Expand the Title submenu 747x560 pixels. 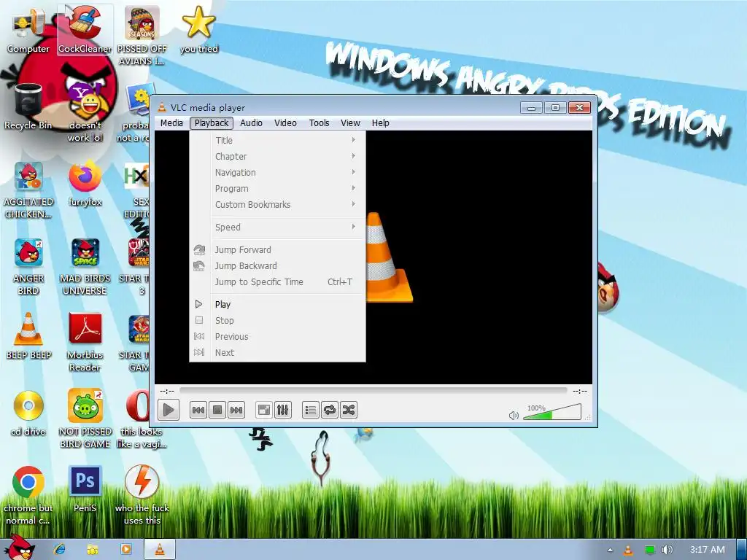278,140
